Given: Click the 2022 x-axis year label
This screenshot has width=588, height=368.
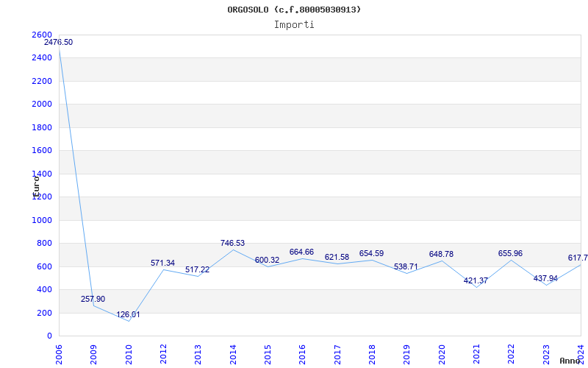Looking at the screenshot, I should tap(511, 355).
